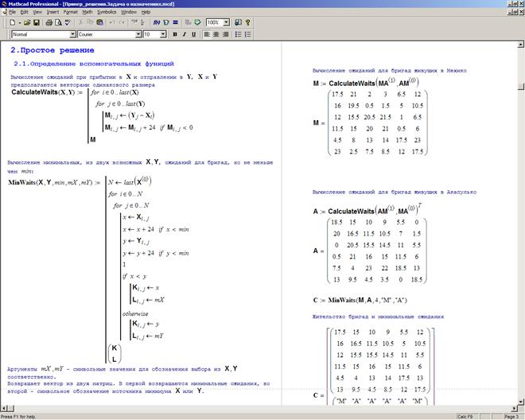Click the Mathcad document icon beside File menu
Viewport: 525px width, 420px height.
(4, 12)
